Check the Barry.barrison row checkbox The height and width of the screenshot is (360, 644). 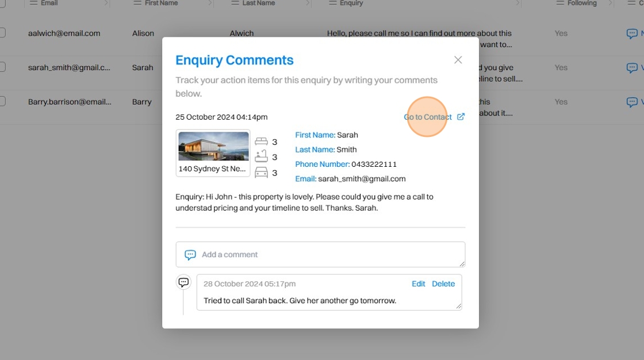click(2, 102)
